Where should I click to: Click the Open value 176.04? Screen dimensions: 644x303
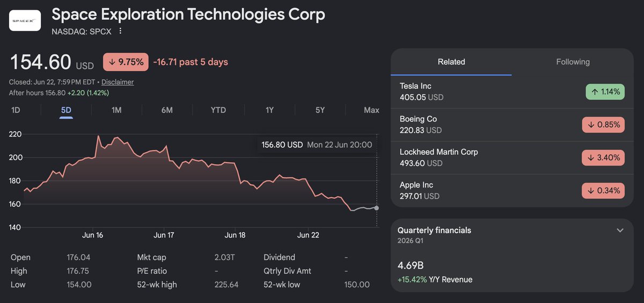click(78, 257)
